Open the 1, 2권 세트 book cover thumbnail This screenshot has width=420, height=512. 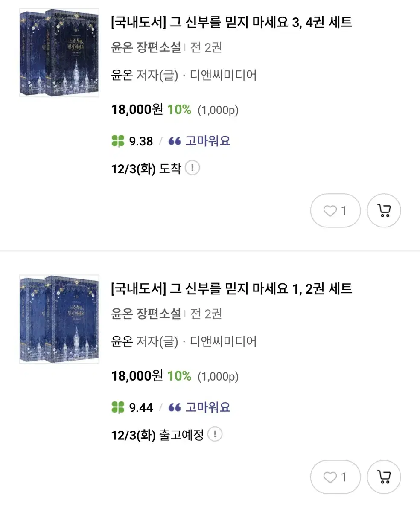click(59, 319)
